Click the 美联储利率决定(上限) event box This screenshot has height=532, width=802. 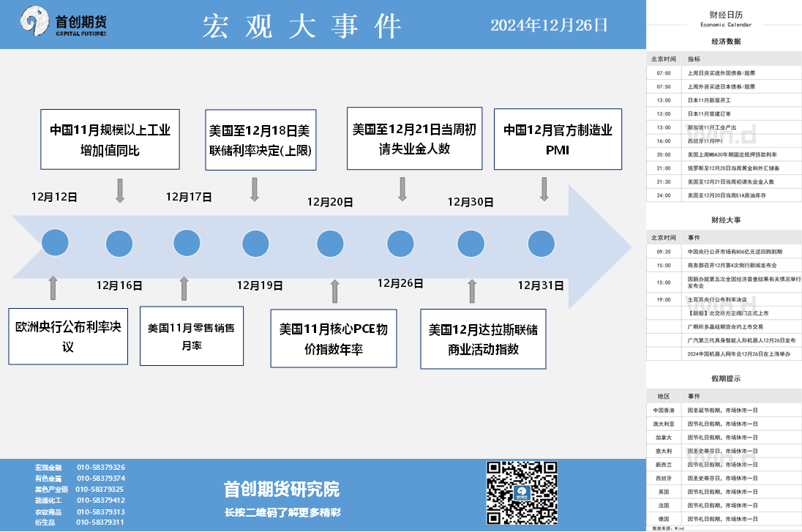261,140
